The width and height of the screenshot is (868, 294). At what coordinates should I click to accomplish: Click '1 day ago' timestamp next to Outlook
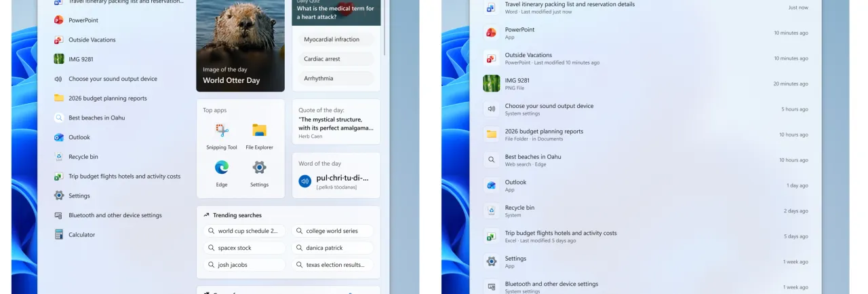point(797,185)
